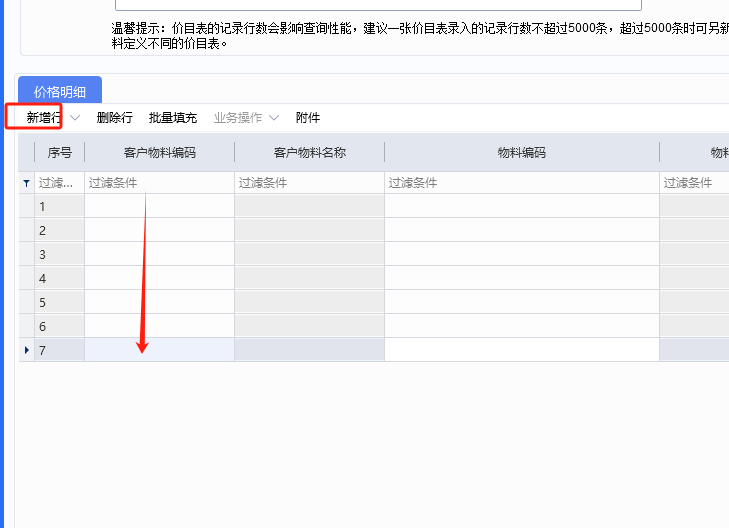Open the 附件 attachment option
729x528 pixels.
pyautogui.click(x=308, y=118)
